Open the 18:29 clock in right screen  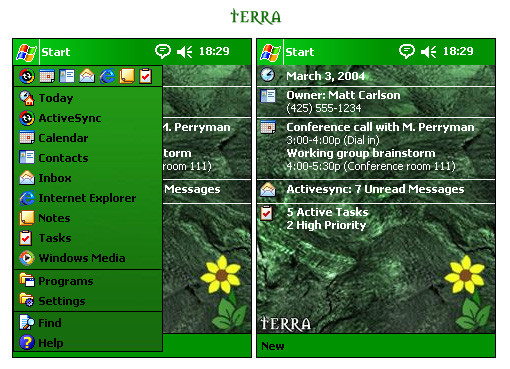pyautogui.click(x=458, y=51)
